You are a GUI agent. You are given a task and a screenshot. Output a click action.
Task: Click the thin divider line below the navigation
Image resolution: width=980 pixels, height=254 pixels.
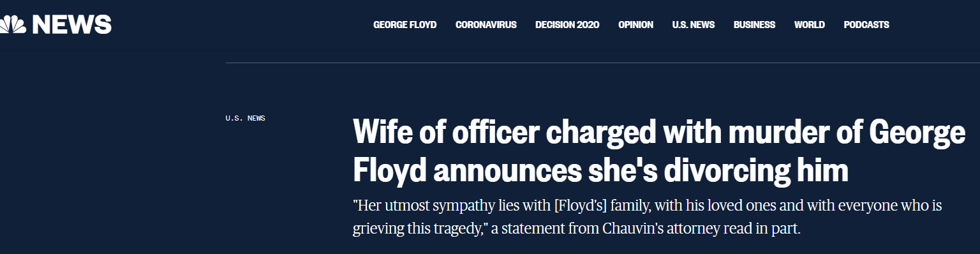602,63
